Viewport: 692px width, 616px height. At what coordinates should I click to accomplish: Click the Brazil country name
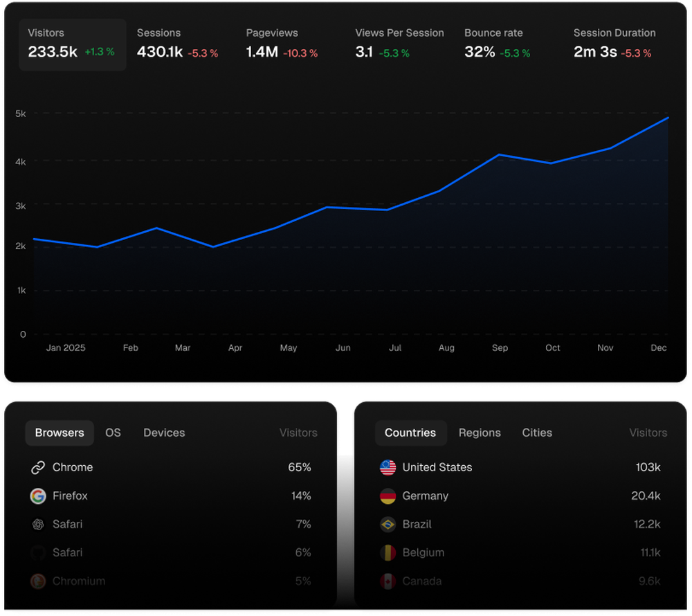(x=417, y=524)
